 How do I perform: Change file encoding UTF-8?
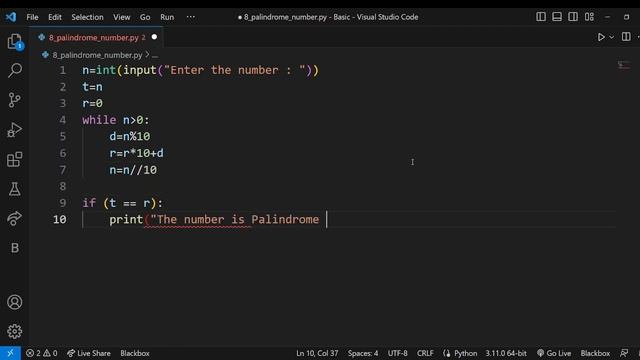click(398, 353)
